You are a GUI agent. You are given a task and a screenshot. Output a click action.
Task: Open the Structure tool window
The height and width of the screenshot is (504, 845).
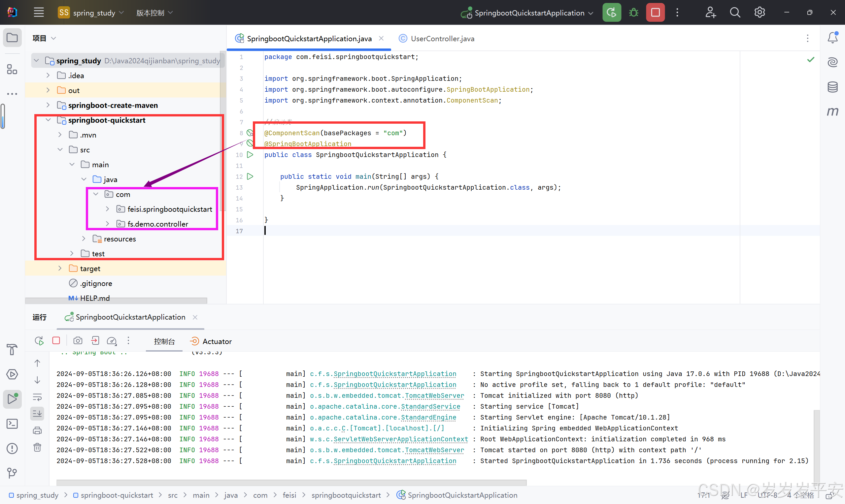coord(12,69)
